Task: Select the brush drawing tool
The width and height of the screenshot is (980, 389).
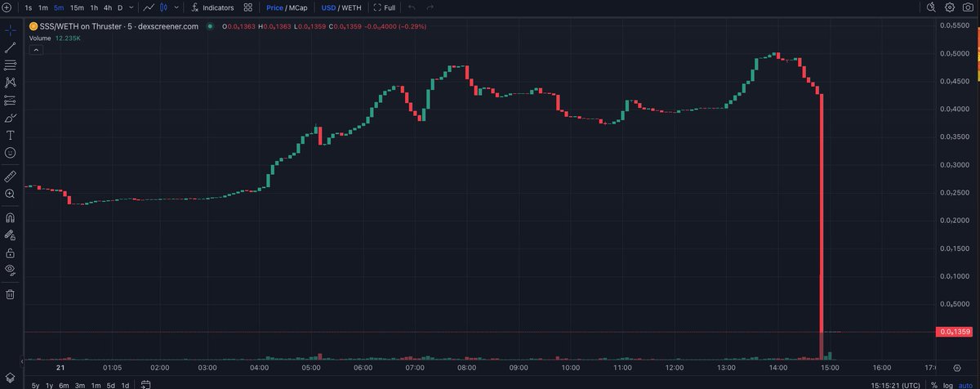Action: [x=10, y=118]
